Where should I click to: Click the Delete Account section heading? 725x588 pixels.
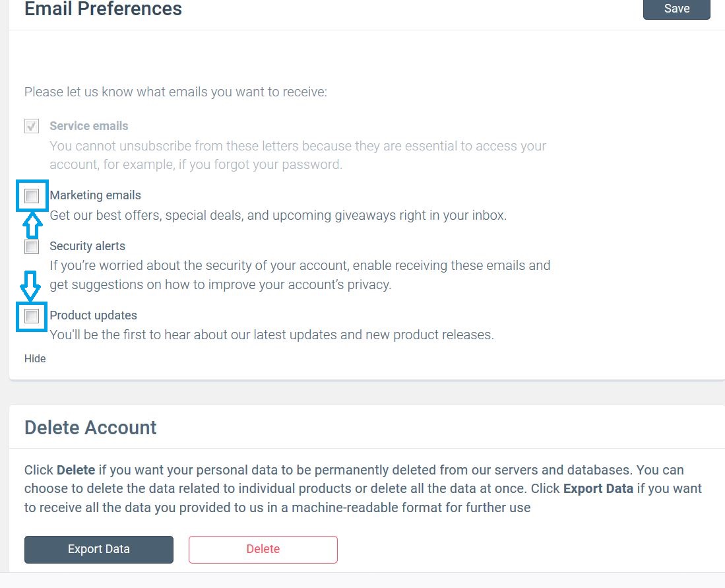tap(90, 428)
